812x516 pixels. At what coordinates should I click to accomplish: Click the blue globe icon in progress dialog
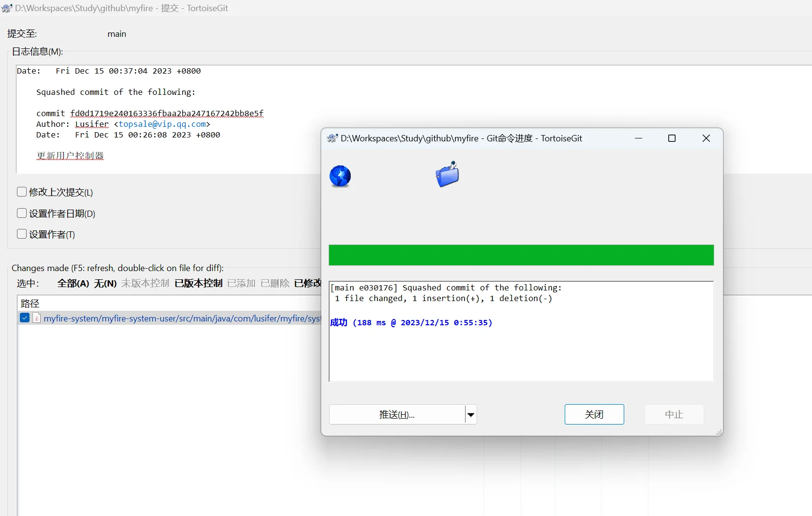coord(340,176)
